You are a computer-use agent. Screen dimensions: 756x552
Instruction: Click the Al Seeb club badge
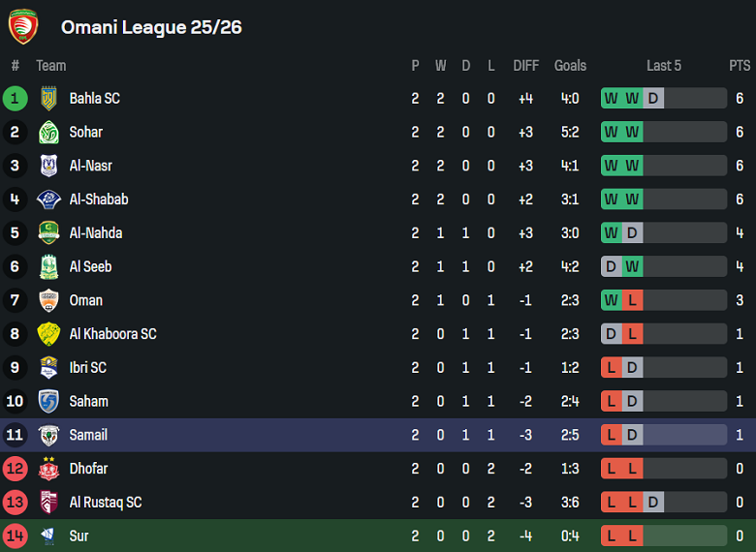(48, 266)
